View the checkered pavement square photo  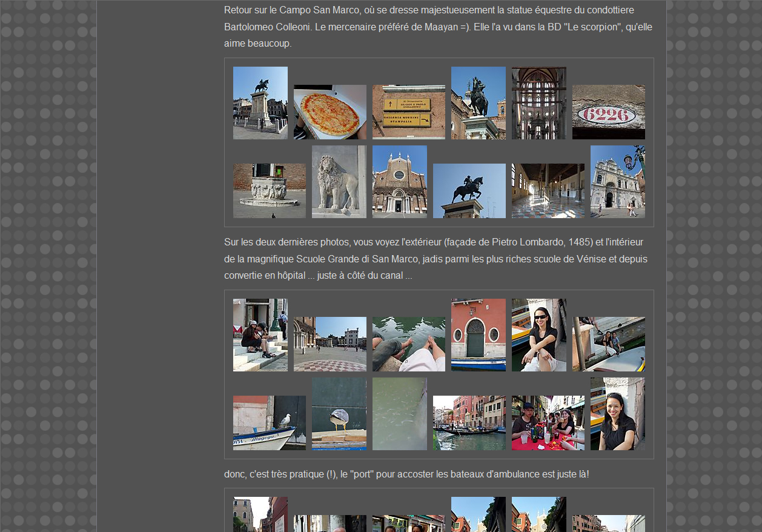coord(330,344)
